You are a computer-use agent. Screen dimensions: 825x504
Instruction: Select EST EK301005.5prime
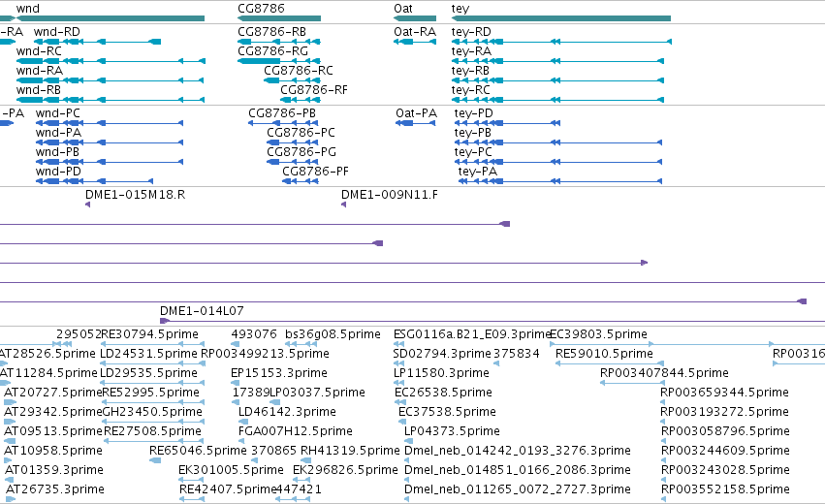click(x=231, y=470)
